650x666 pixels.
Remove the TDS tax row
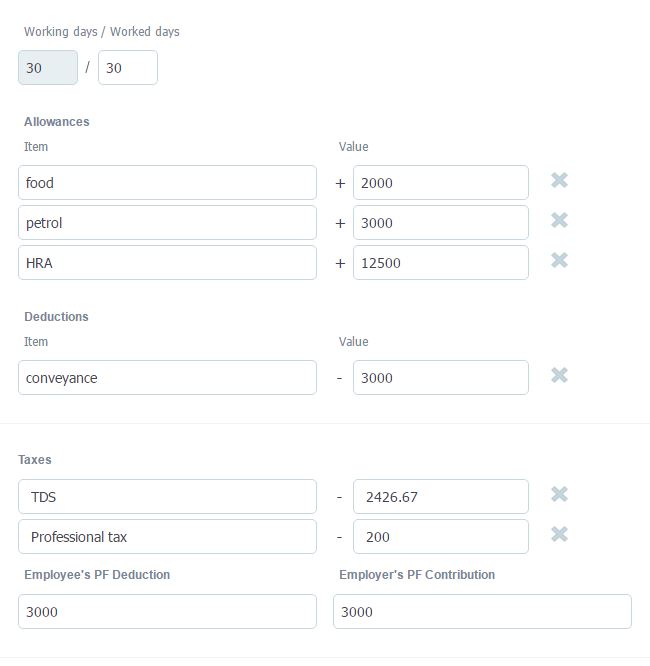click(559, 494)
